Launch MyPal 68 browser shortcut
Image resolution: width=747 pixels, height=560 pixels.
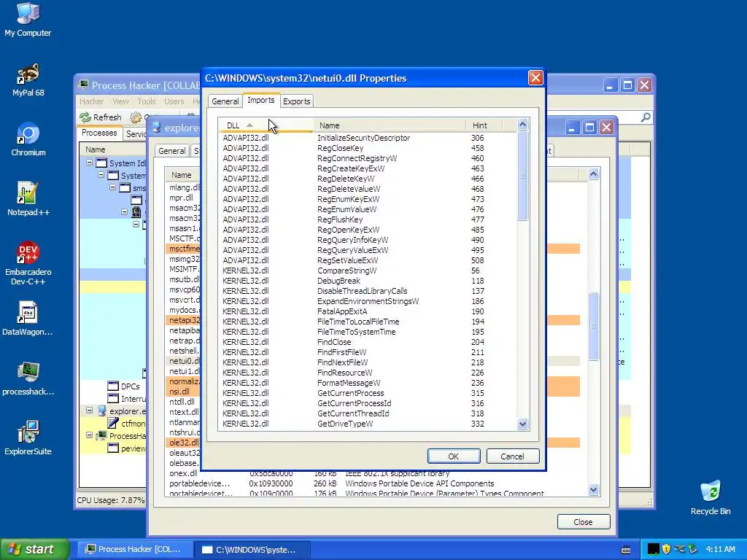point(28,79)
